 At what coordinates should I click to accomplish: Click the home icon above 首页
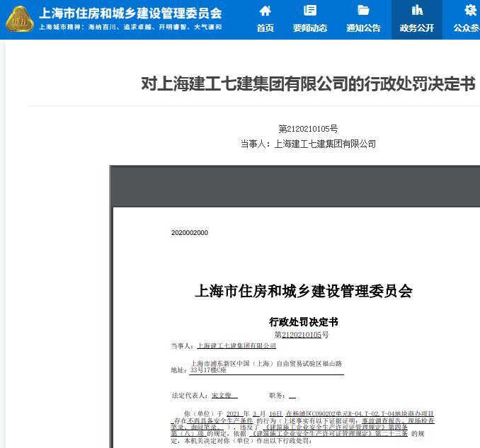point(265,11)
